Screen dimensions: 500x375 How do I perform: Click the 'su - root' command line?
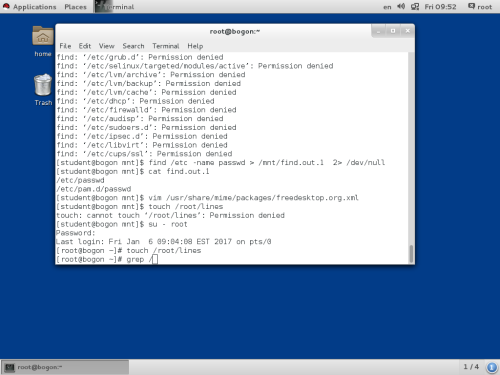tap(122, 224)
